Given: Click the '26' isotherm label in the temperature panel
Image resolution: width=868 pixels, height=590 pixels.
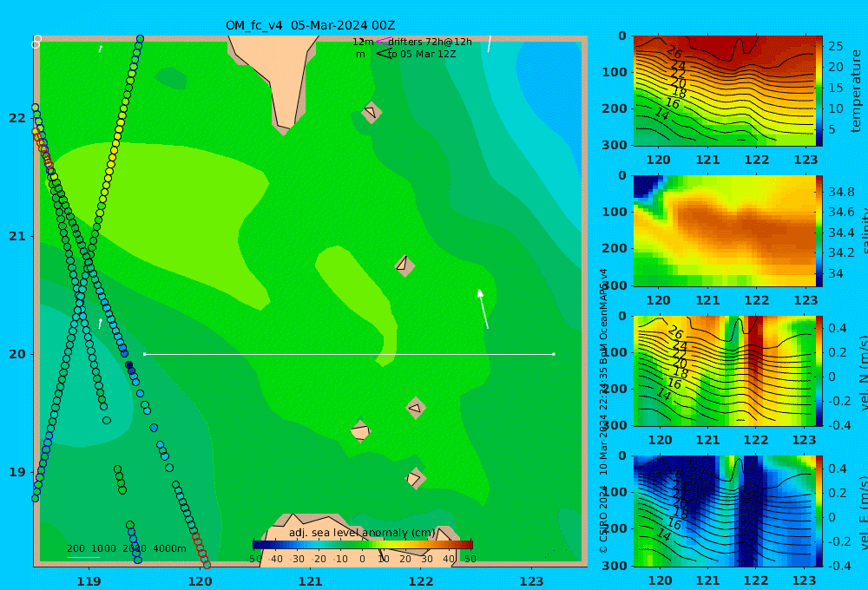Looking at the screenshot, I should 674,53.
